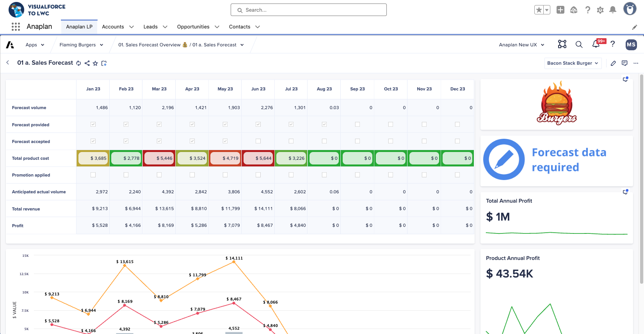Expand the Contacts tab dropdown arrow
The width and height of the screenshot is (644, 334).
pyautogui.click(x=258, y=27)
